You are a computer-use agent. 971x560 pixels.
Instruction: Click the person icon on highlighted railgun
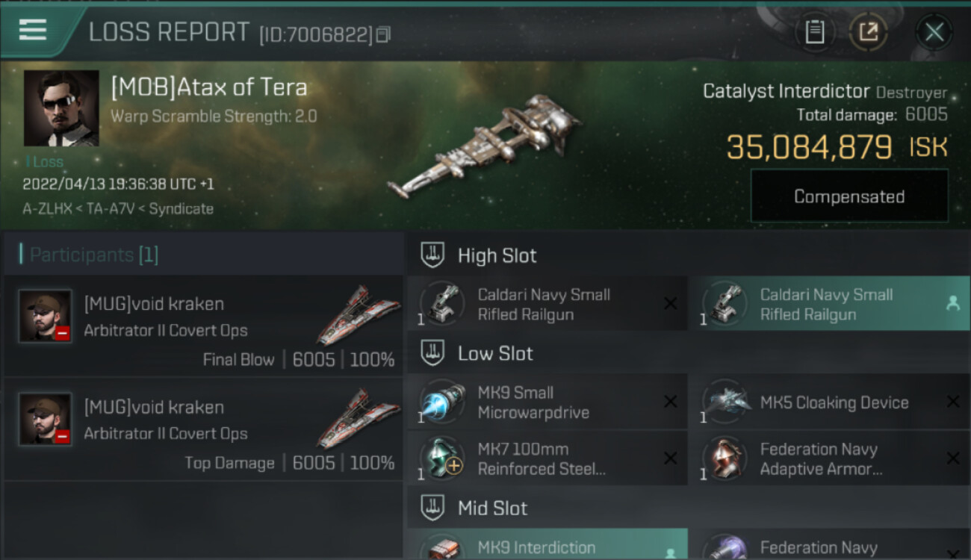pos(952,303)
